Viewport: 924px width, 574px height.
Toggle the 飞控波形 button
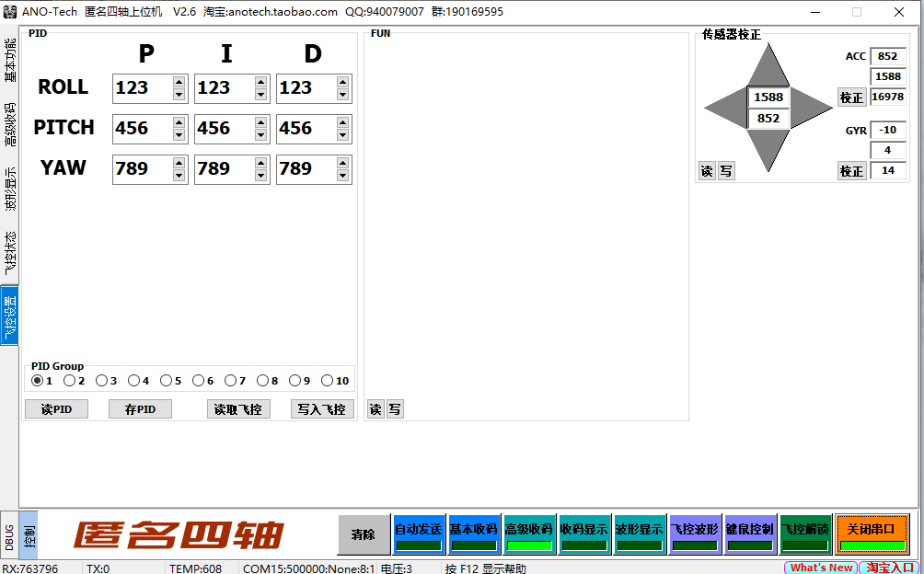point(694,534)
